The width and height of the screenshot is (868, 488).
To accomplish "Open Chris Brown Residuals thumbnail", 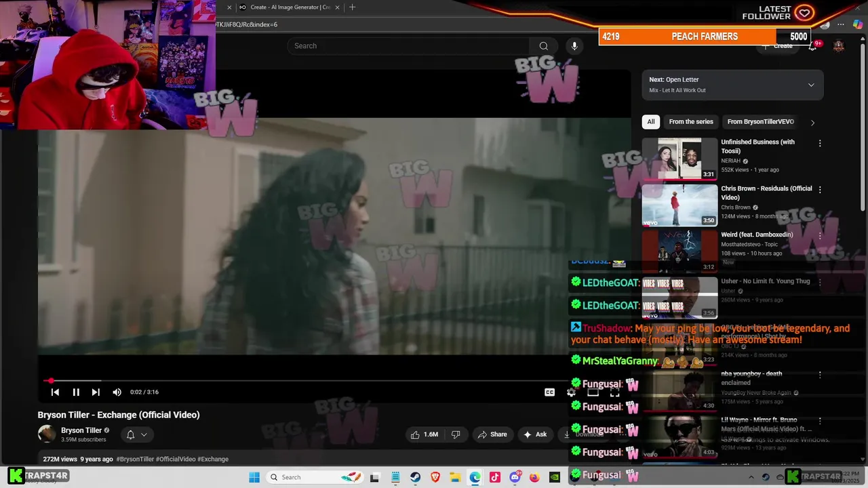I will point(679,205).
